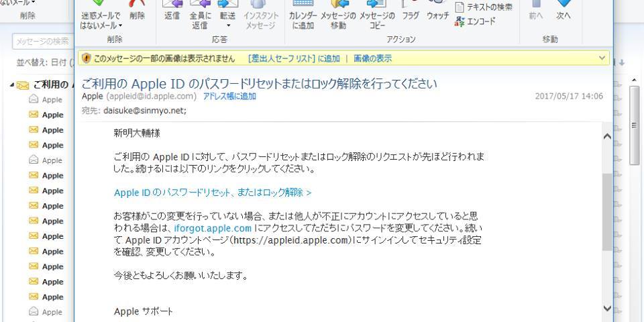The image size is (644, 322).
Task: Reply using the 返信 button
Action: tap(172, 10)
